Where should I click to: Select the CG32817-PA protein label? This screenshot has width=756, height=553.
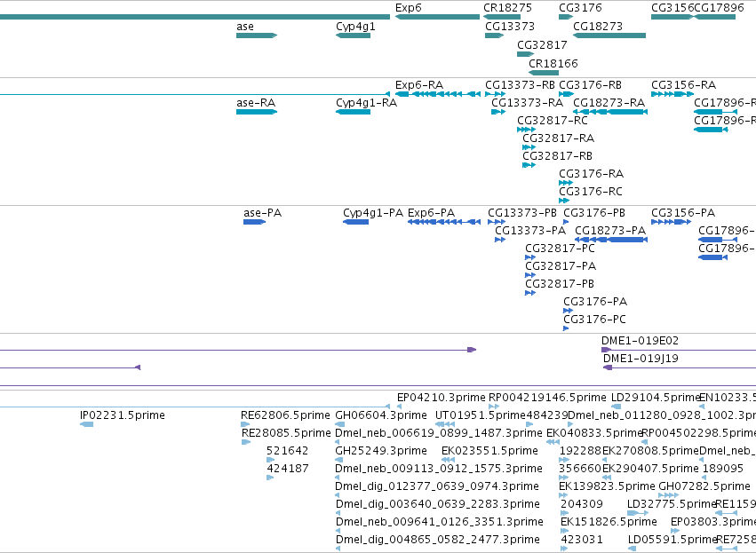[561, 266]
